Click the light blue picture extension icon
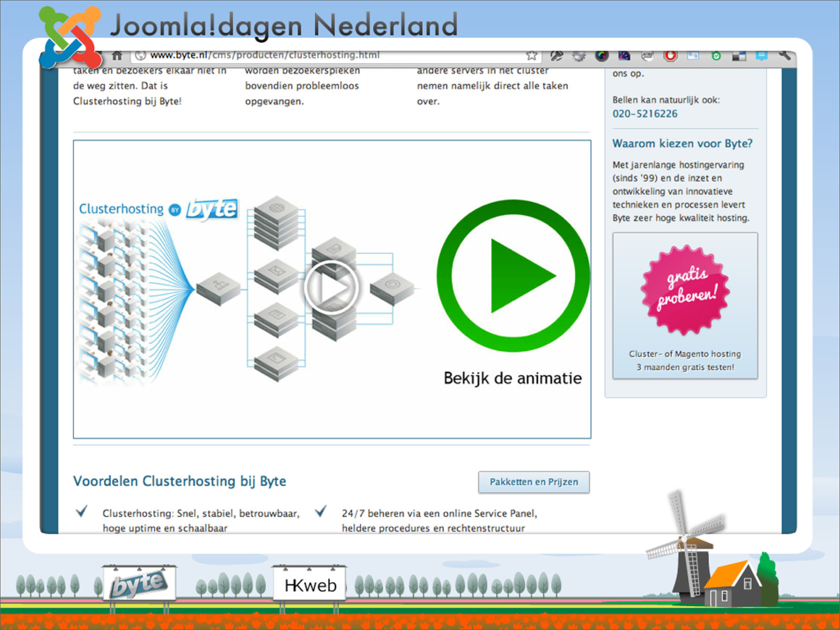The width and height of the screenshot is (840, 630). click(693, 55)
